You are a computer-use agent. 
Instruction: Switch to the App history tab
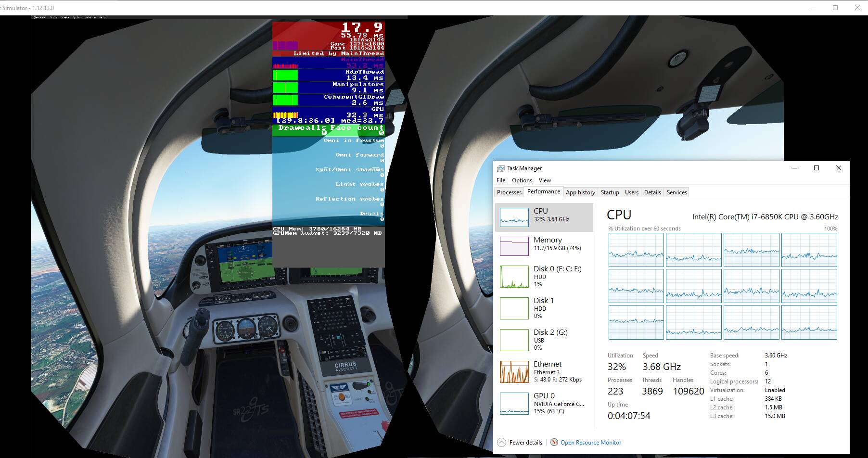click(580, 192)
